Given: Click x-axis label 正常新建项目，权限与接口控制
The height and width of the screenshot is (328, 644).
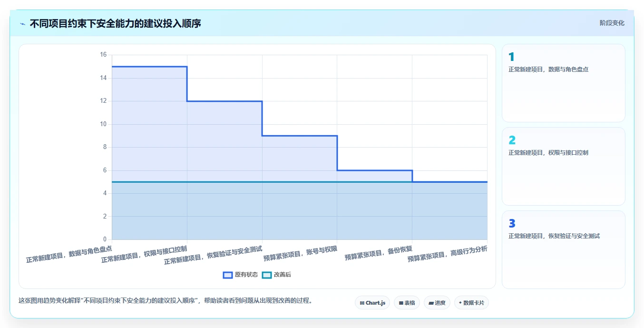Looking at the screenshot, I should pyautogui.click(x=145, y=254).
